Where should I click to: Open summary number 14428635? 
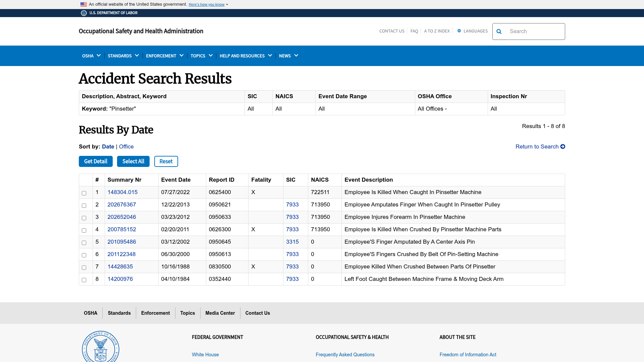[x=120, y=266]
